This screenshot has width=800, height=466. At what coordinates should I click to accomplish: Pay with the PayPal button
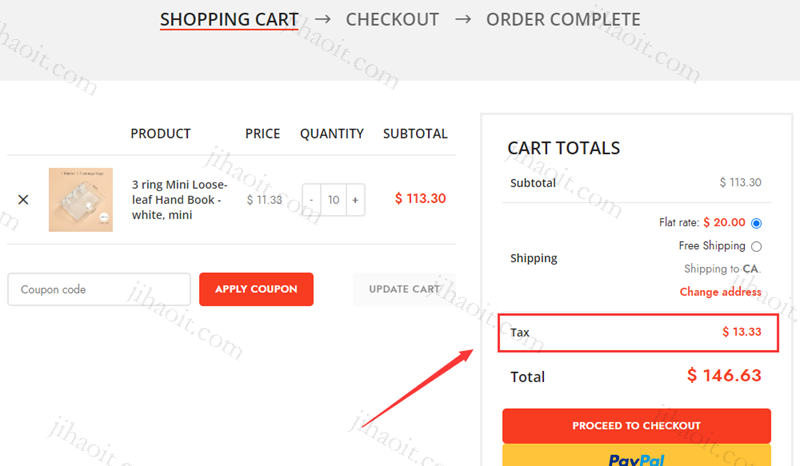[636, 456]
